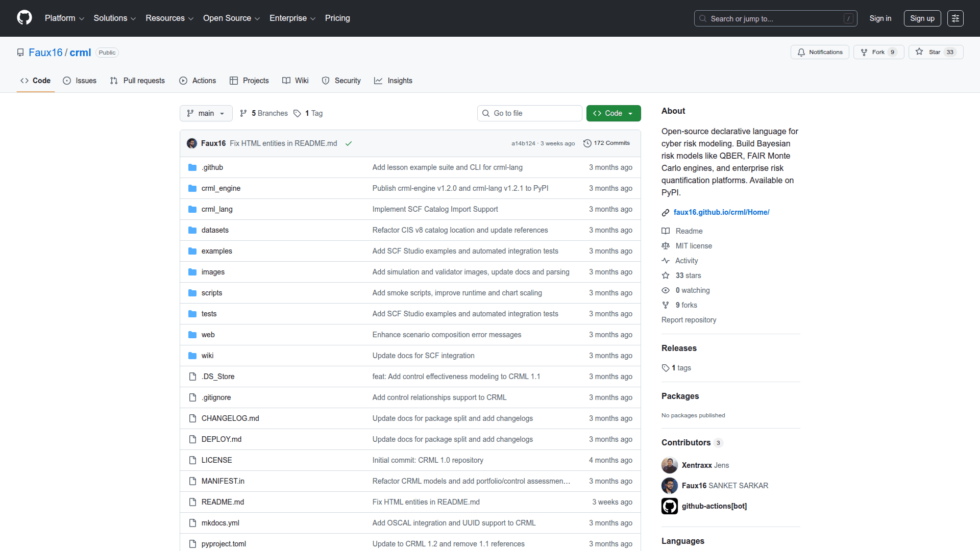Screen dimensions: 980x551
Task: Open the Pull requests tab
Action: click(x=137, y=81)
